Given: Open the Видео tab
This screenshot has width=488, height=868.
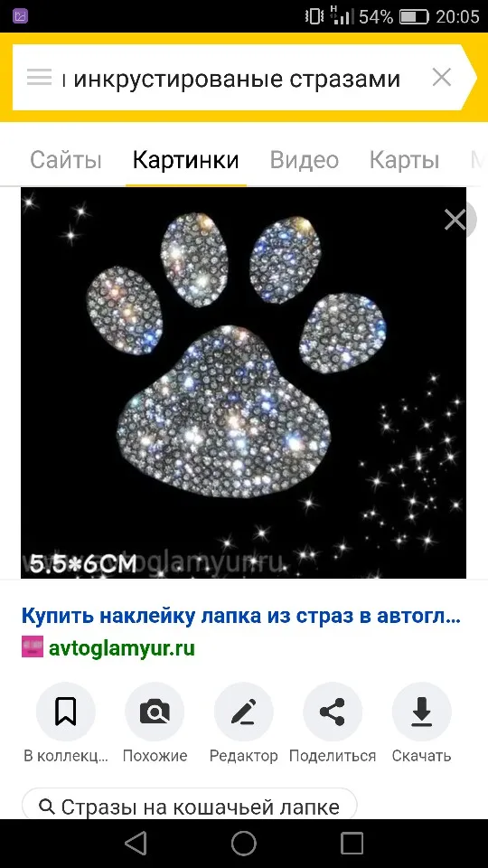Looking at the screenshot, I should click(305, 160).
